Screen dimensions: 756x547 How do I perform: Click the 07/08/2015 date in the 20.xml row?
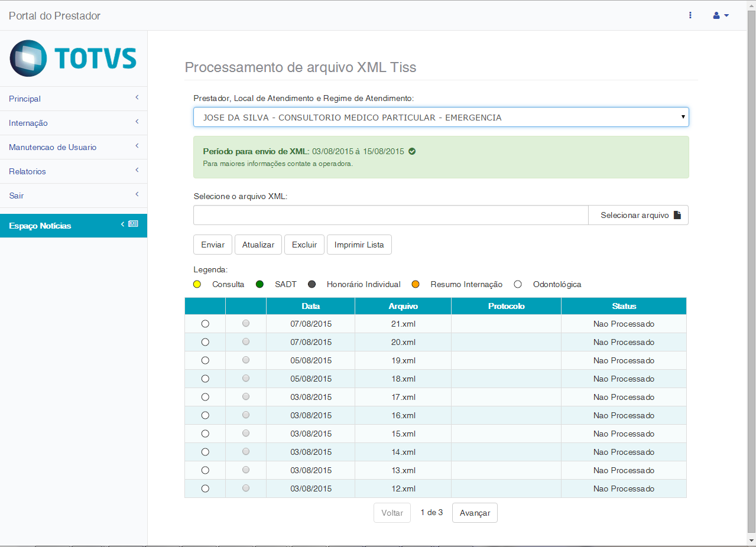pyautogui.click(x=311, y=342)
